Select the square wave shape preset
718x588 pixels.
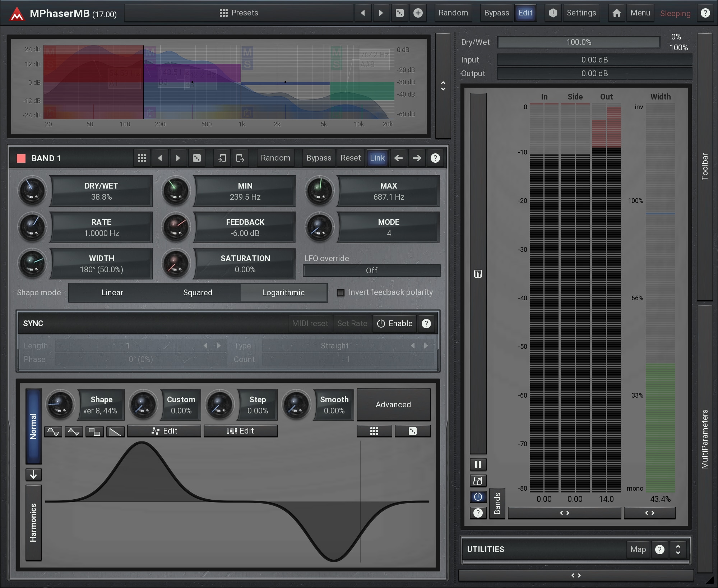click(94, 431)
